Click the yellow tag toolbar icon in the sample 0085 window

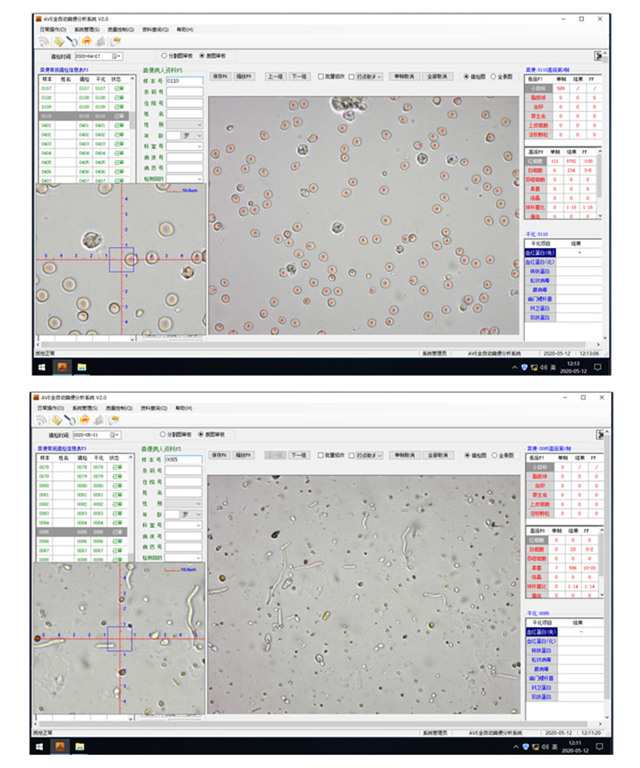(57, 420)
